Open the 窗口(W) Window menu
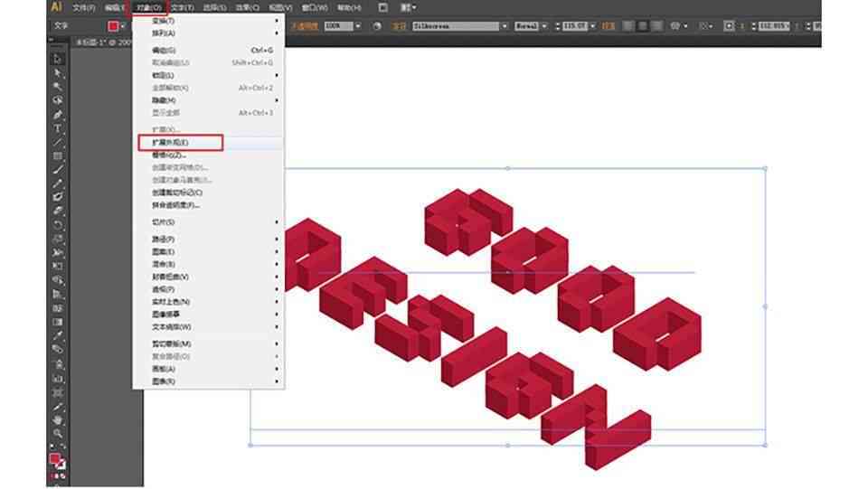 315,8
